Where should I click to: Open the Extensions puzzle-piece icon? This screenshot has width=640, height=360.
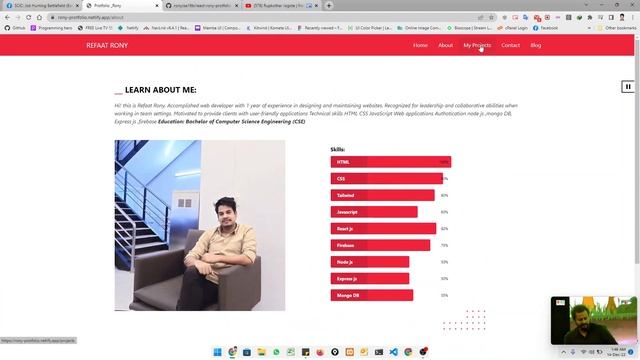tap(590, 18)
